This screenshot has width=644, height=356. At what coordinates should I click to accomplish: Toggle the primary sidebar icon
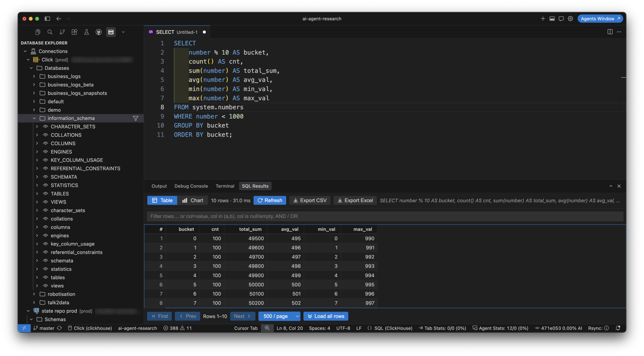point(47,19)
